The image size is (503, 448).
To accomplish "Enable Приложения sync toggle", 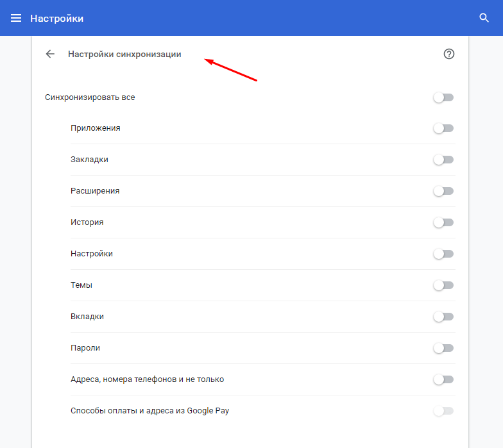I will (x=443, y=128).
